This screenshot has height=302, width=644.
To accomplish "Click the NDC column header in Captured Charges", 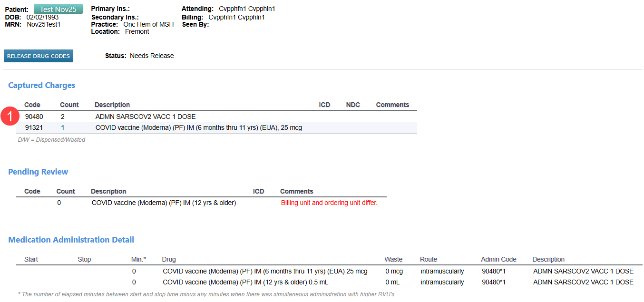I will pyautogui.click(x=353, y=105).
